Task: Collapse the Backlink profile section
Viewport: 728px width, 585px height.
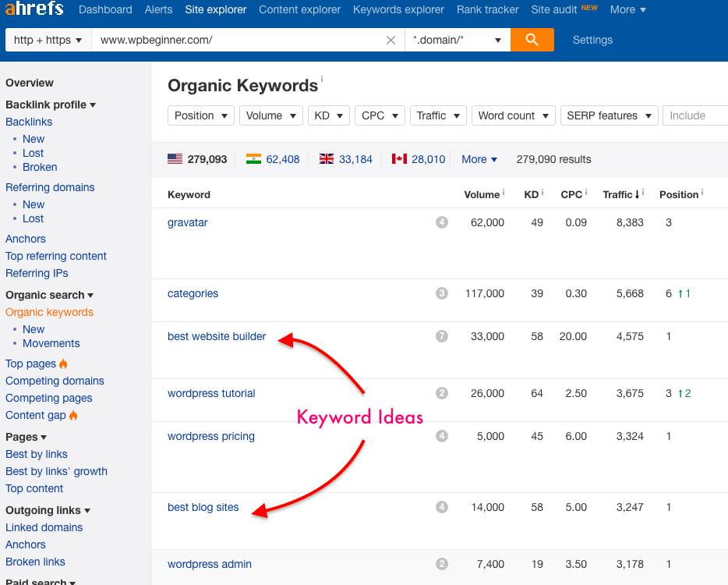Action: [51, 105]
